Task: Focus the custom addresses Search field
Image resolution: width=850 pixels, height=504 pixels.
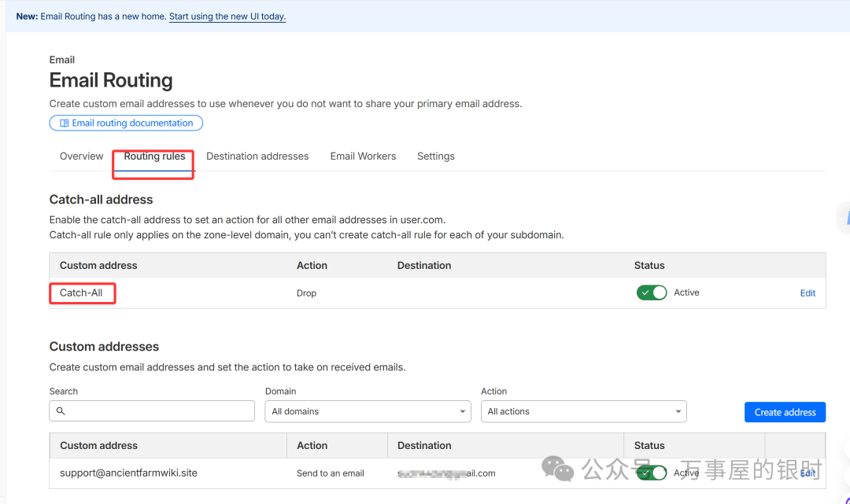Action: click(x=157, y=411)
